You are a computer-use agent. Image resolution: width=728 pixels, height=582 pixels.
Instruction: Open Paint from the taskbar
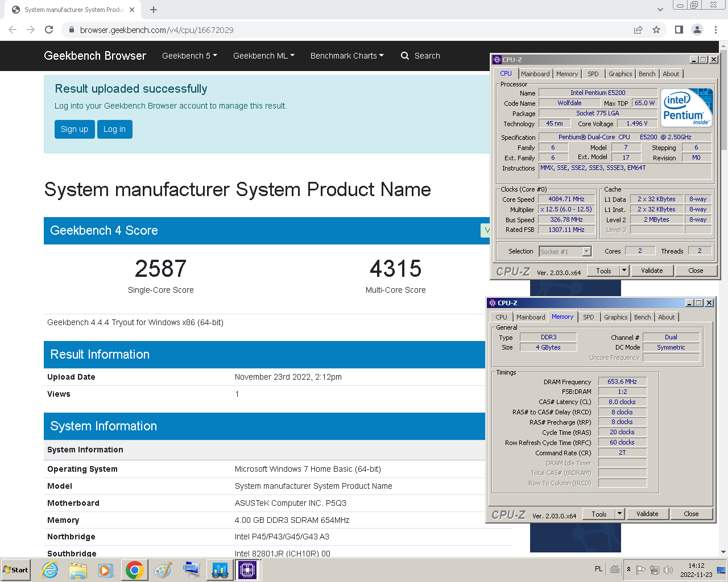pyautogui.click(x=163, y=570)
